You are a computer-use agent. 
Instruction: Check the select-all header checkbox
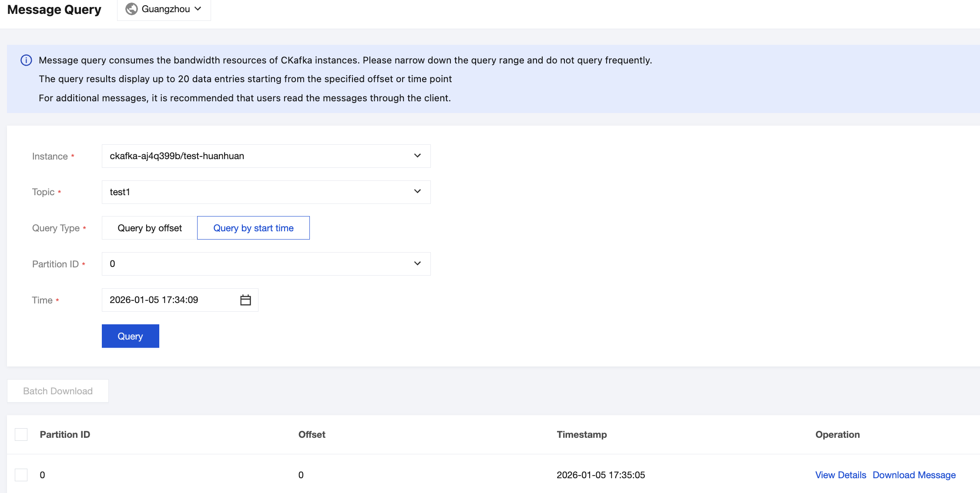(21, 434)
